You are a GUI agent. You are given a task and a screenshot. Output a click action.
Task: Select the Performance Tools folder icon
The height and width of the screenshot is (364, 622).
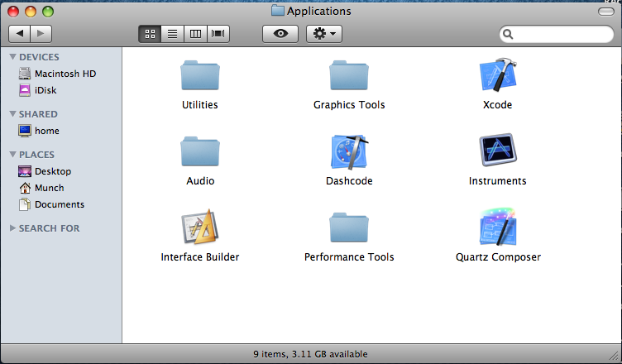coord(349,227)
